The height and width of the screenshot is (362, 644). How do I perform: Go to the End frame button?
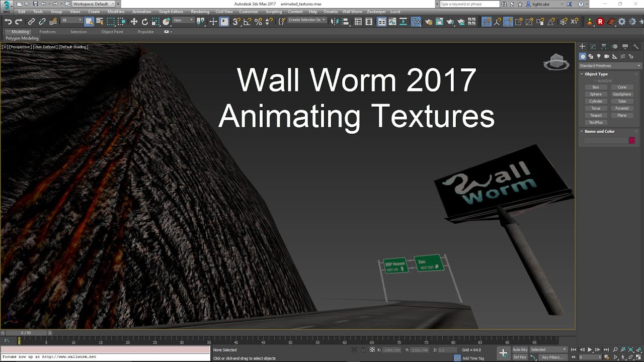[606, 349]
